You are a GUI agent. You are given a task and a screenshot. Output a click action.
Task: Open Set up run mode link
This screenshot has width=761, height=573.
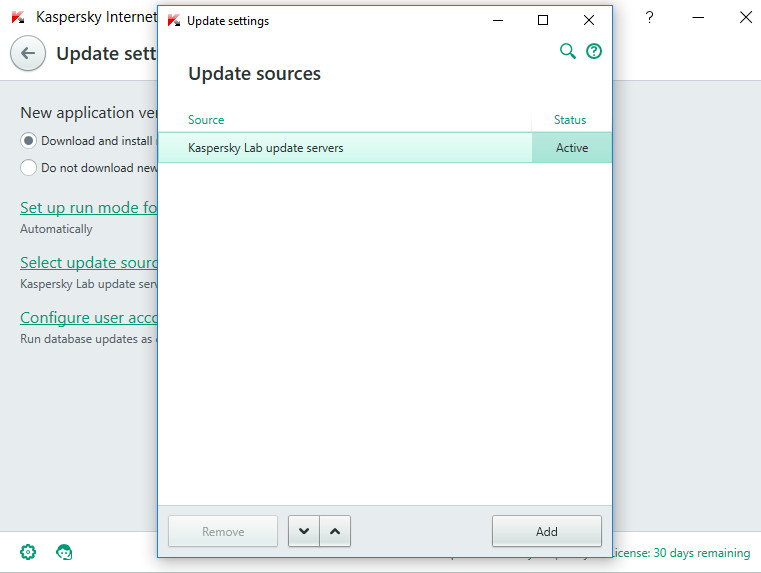(x=88, y=208)
